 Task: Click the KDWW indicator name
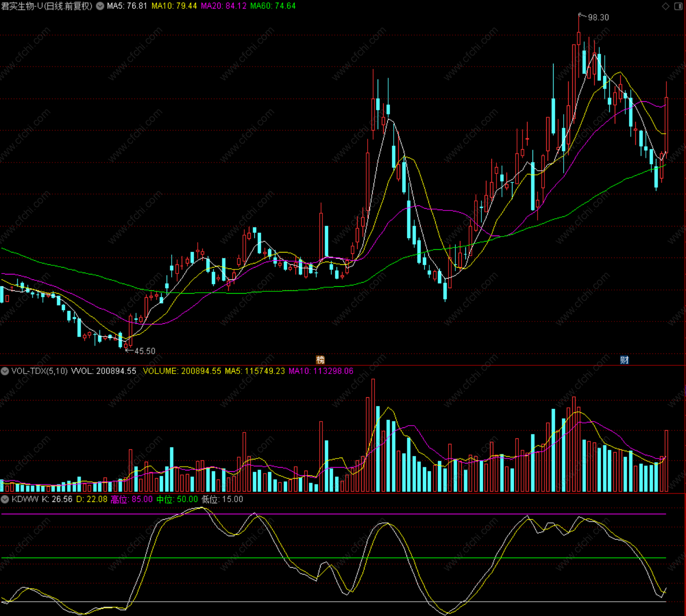coord(25,499)
